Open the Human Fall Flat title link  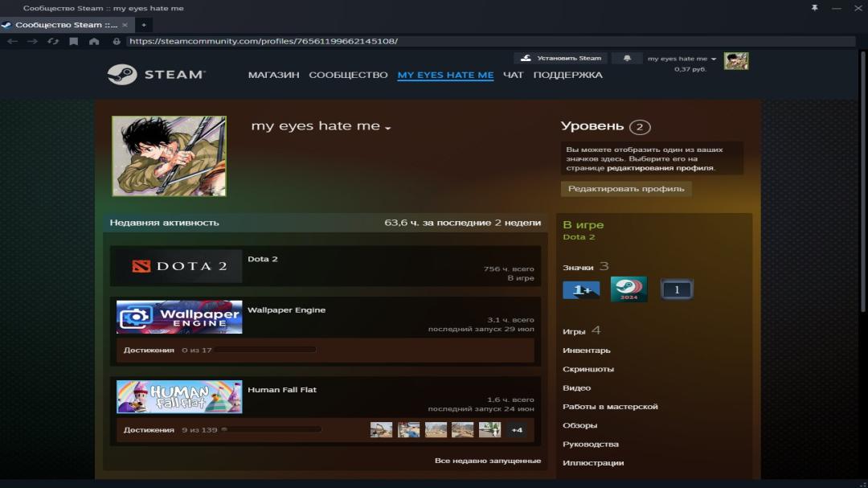[x=282, y=389]
